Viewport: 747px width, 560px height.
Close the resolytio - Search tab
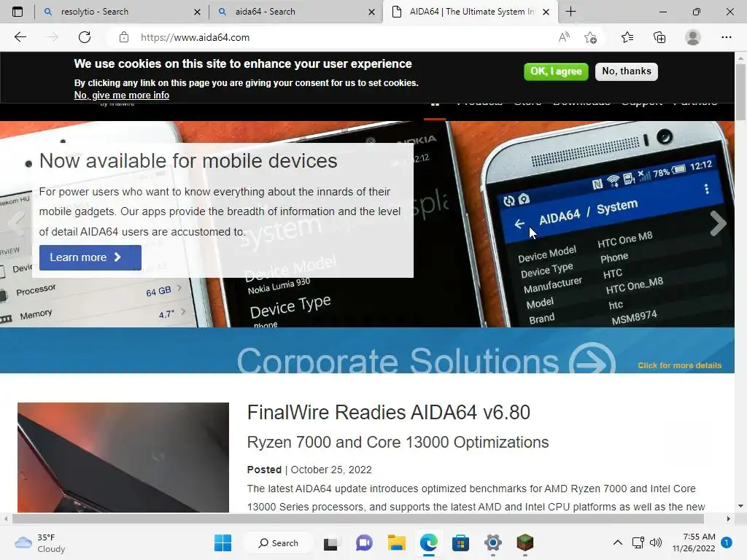pos(197,12)
